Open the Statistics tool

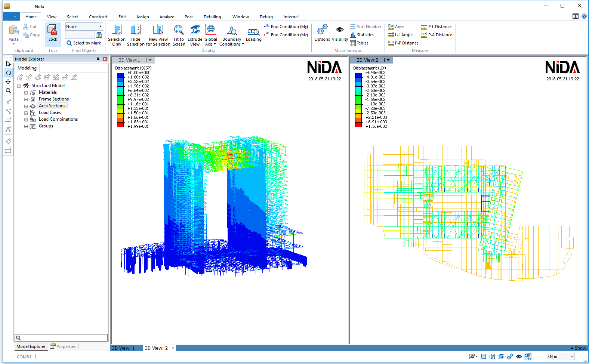[x=362, y=35]
